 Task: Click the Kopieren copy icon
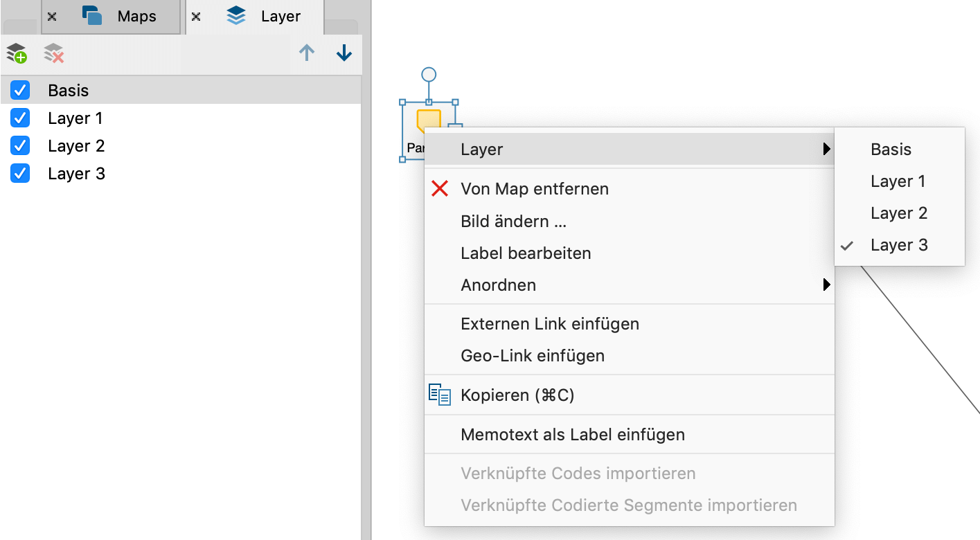click(x=440, y=395)
